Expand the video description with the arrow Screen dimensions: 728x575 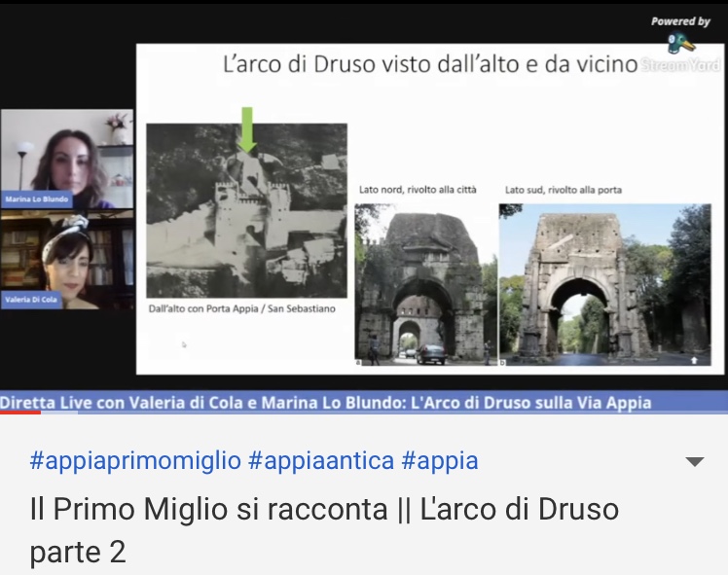694,461
